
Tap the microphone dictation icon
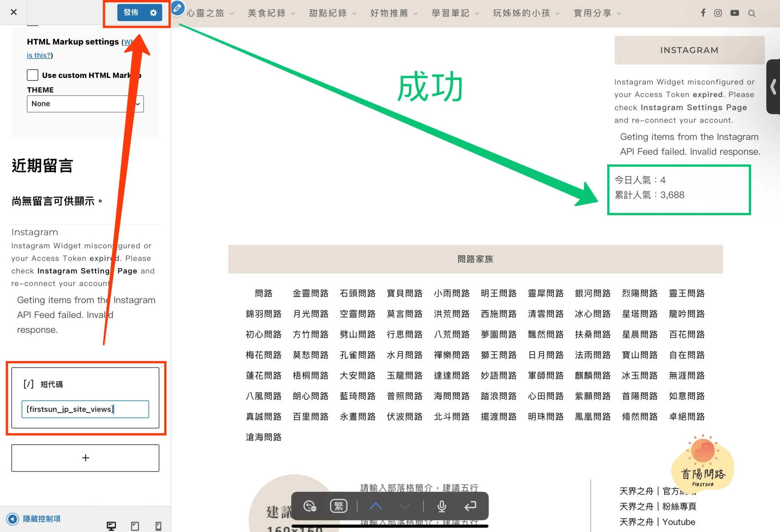[x=442, y=506]
